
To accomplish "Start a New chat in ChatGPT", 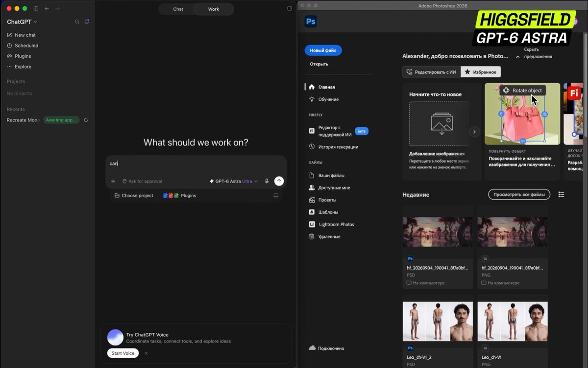I will coord(22,35).
